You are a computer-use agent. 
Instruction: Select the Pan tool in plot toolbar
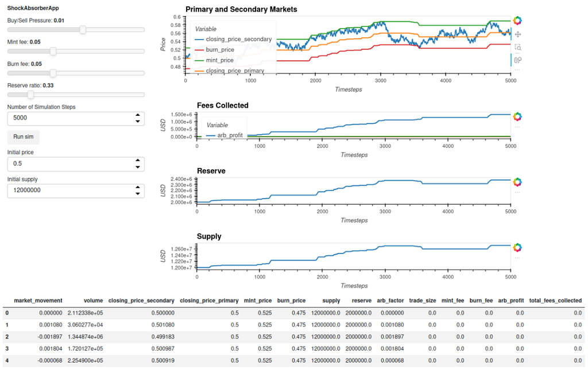517,34
